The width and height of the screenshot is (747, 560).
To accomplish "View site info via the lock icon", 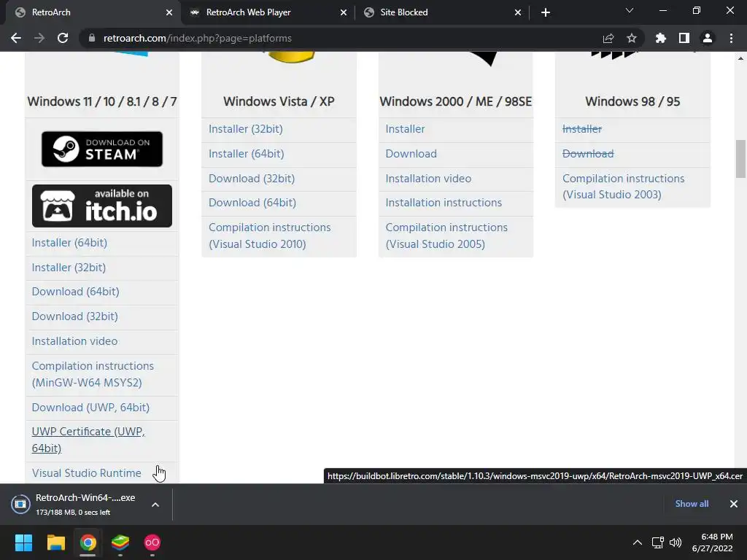I will pyautogui.click(x=92, y=38).
